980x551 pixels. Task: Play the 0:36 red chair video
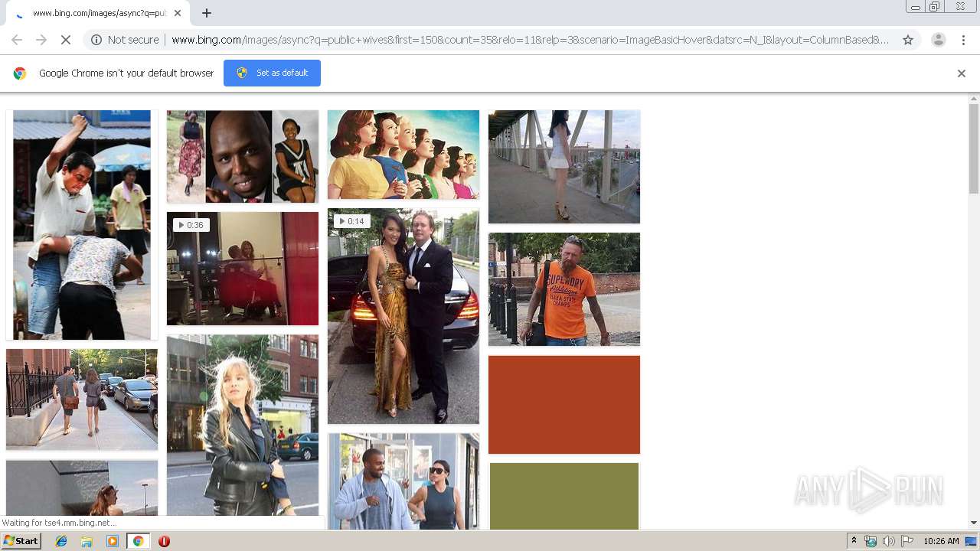pos(243,269)
